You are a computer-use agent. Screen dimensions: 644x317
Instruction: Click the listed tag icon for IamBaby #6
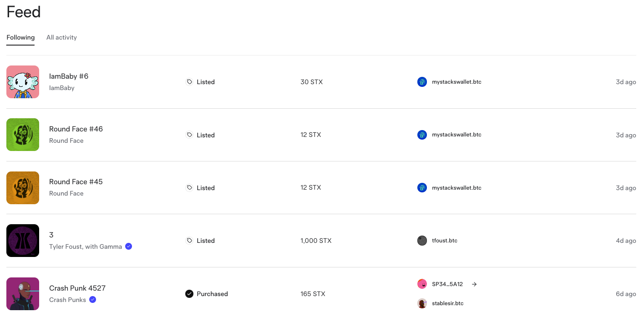pos(189,82)
